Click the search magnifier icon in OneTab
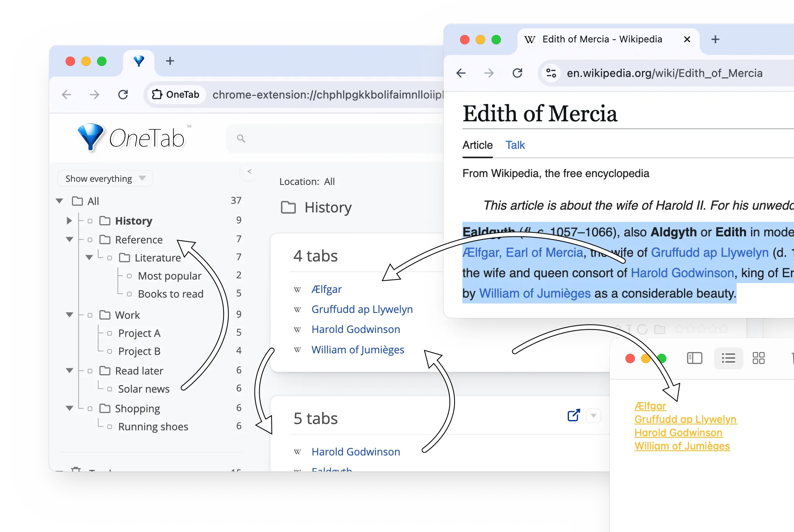Image resolution: width=794 pixels, height=532 pixels. pos(241,139)
